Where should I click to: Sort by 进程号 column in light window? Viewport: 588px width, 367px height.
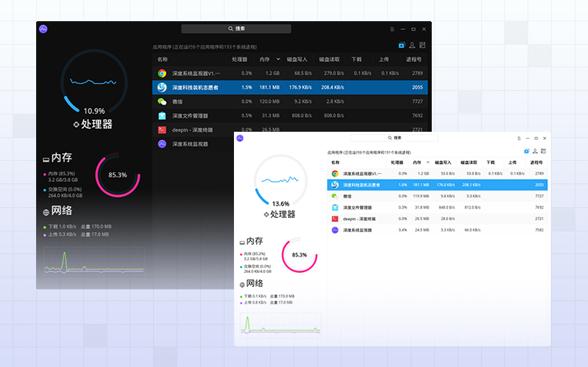[536, 162]
